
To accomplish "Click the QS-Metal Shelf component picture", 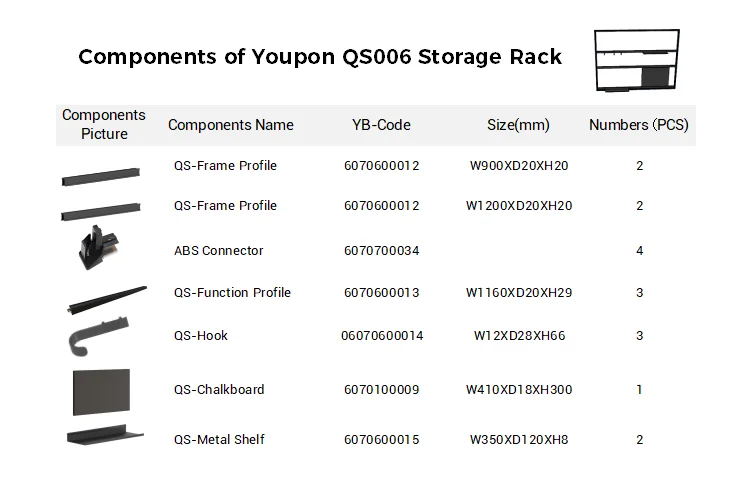I will pos(104,436).
